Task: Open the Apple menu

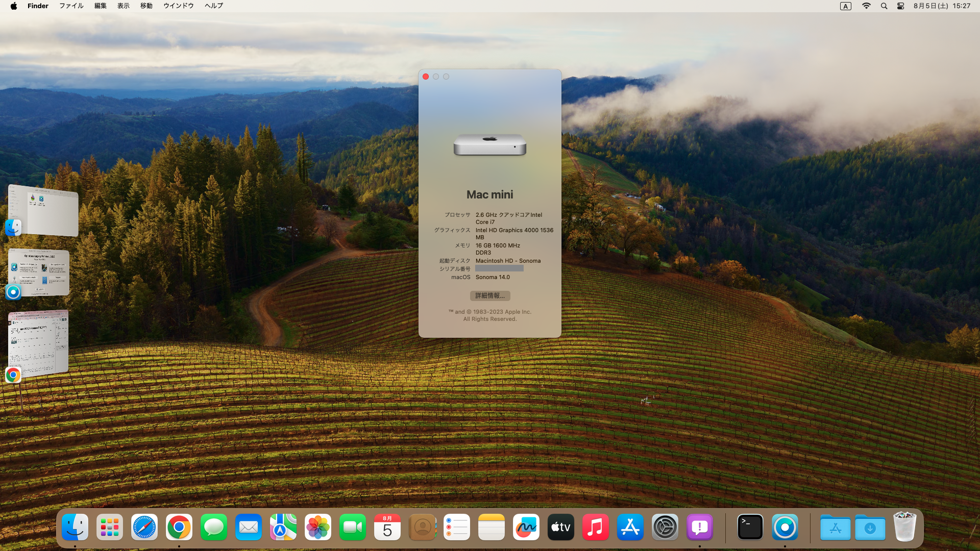Action: 14,6
